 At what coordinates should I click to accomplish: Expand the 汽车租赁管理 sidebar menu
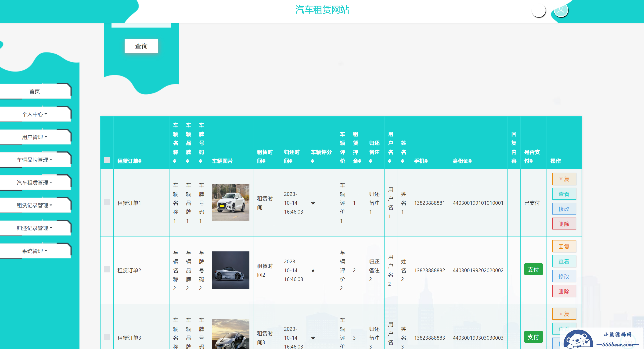pyautogui.click(x=35, y=183)
